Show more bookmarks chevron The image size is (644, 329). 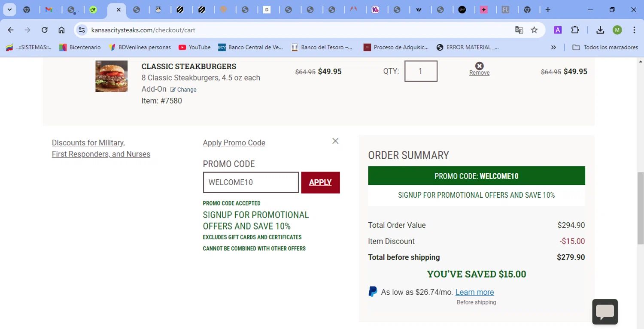tap(553, 47)
